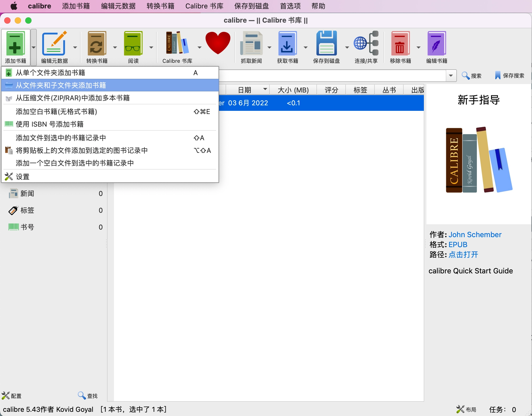Click the Apple menu icon
The height and width of the screenshot is (416, 532).
(14, 6)
